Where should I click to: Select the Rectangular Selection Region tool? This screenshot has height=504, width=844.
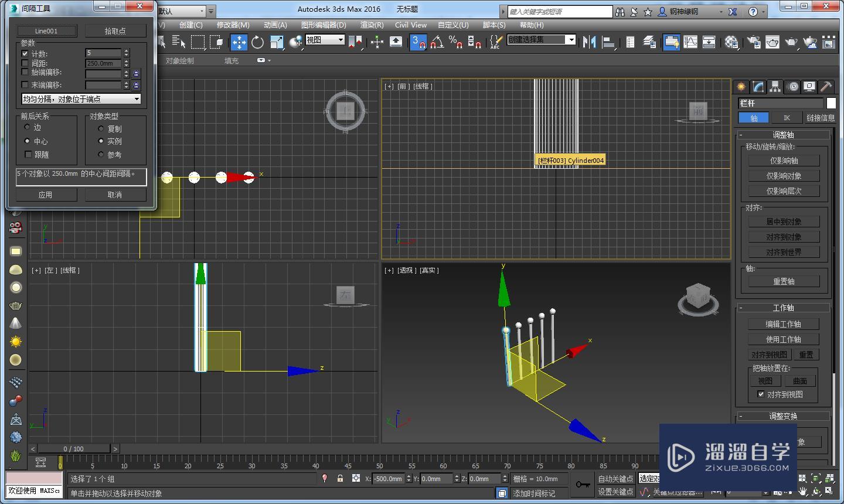198,42
